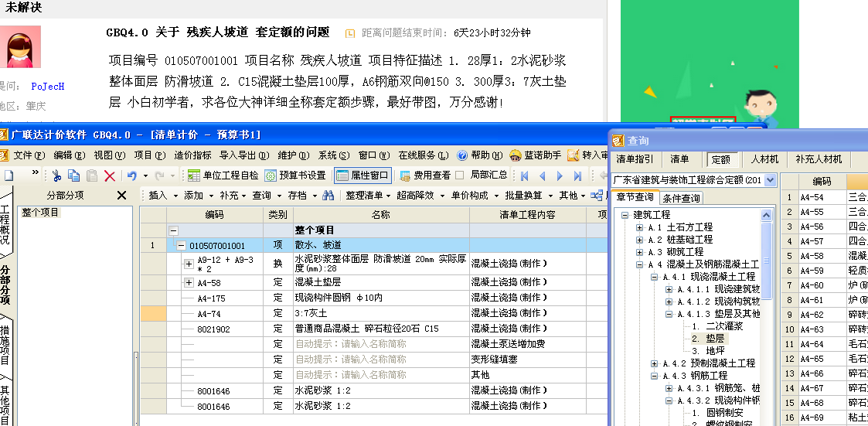Screen dimensions: 868x426
Task: Click the PoJecH user link
Action: [x=48, y=87]
